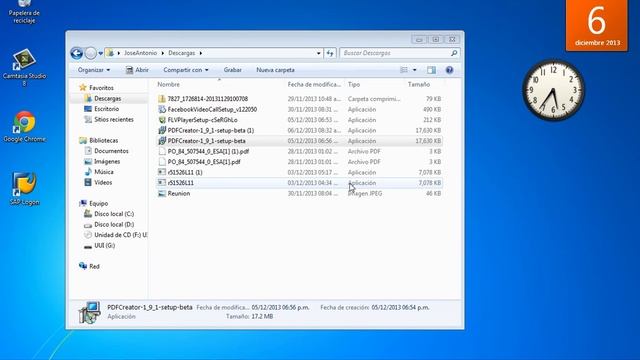This screenshot has height=360, width=640.
Task: Select Disco local (D:) in the sidebar
Action: pyautogui.click(x=114, y=224)
